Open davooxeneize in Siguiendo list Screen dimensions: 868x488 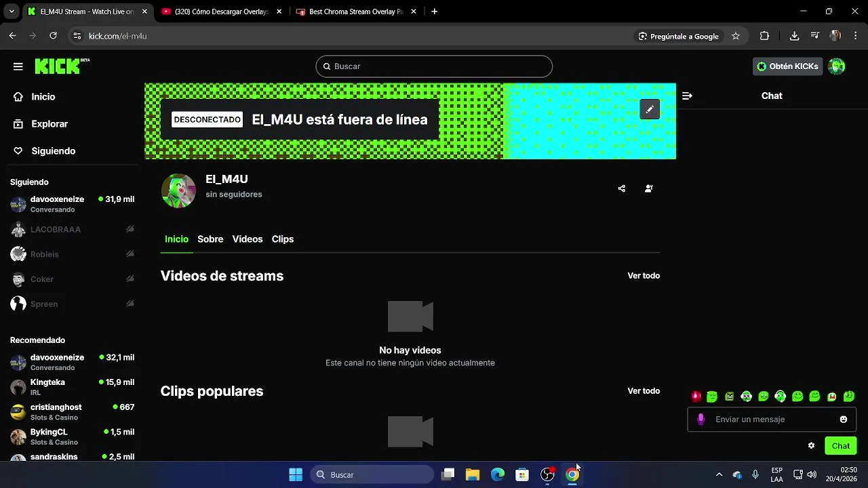coord(72,204)
